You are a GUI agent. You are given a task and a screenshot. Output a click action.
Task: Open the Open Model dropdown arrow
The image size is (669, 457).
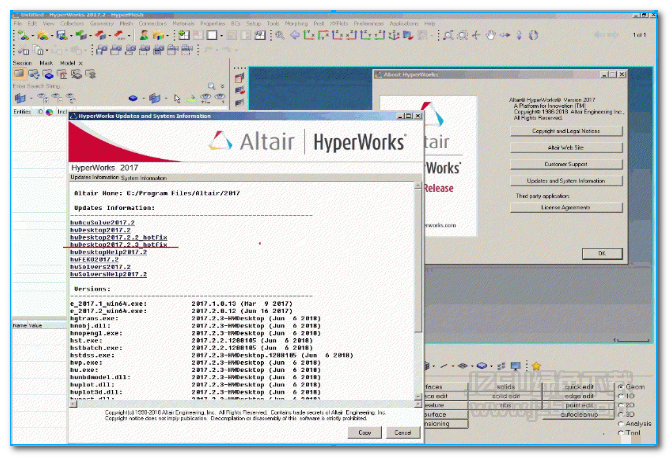(51, 36)
